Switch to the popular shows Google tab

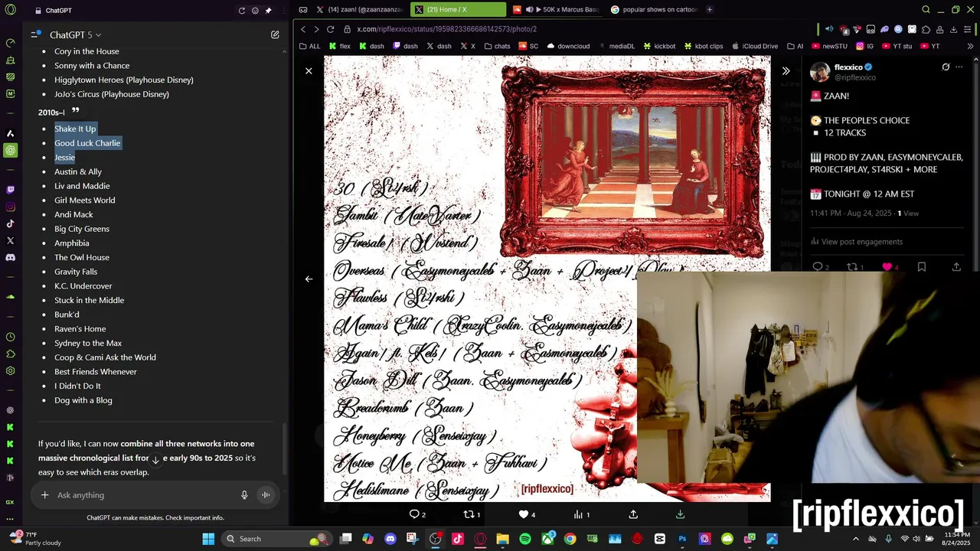pyautogui.click(x=654, y=10)
